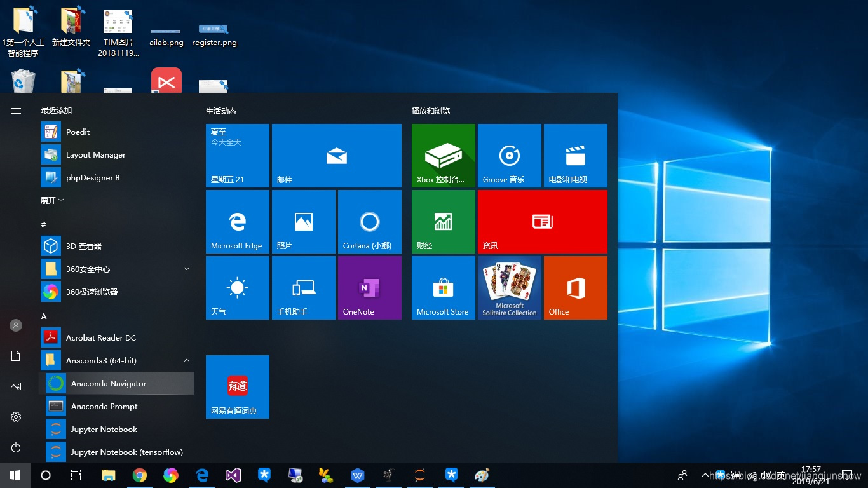Click the Windows Start button

(15, 475)
